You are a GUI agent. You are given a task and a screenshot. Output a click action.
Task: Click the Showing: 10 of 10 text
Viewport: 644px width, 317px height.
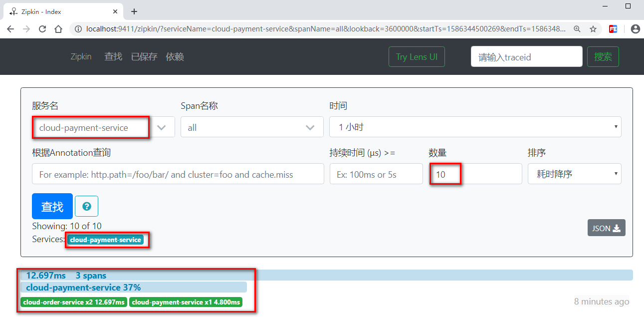point(67,226)
